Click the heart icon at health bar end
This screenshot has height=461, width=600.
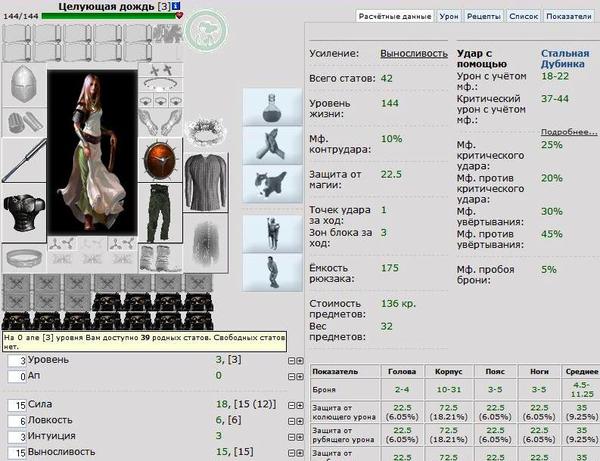(179, 16)
